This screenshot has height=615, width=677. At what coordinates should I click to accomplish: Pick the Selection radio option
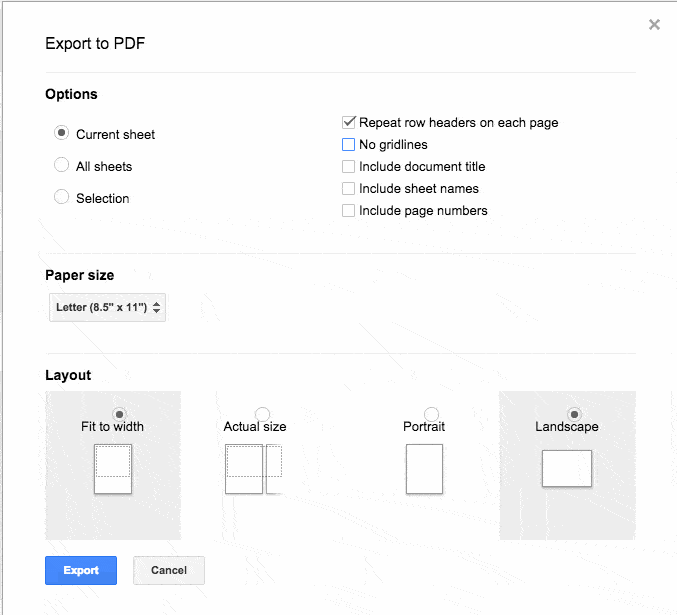point(61,197)
